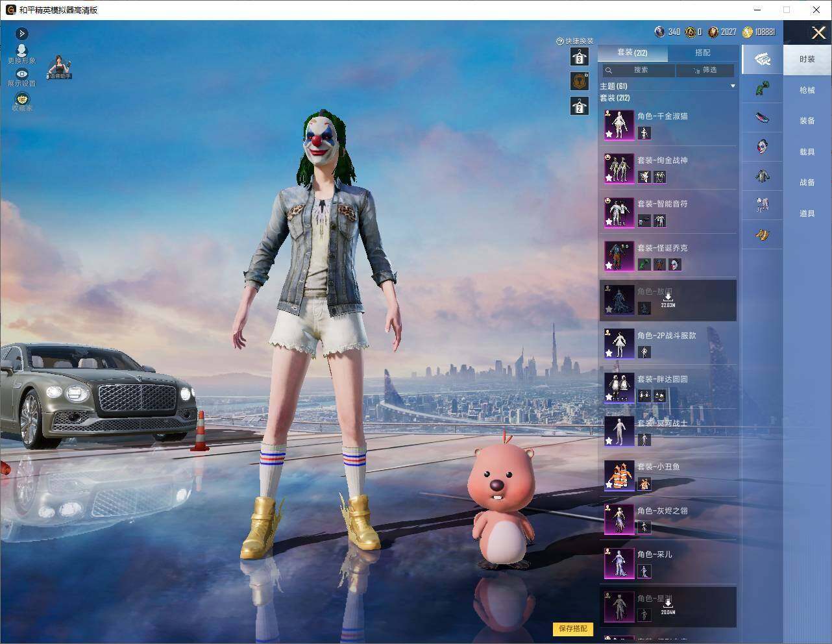
Task: Open the 筛选 filter options
Action: pyautogui.click(x=705, y=70)
